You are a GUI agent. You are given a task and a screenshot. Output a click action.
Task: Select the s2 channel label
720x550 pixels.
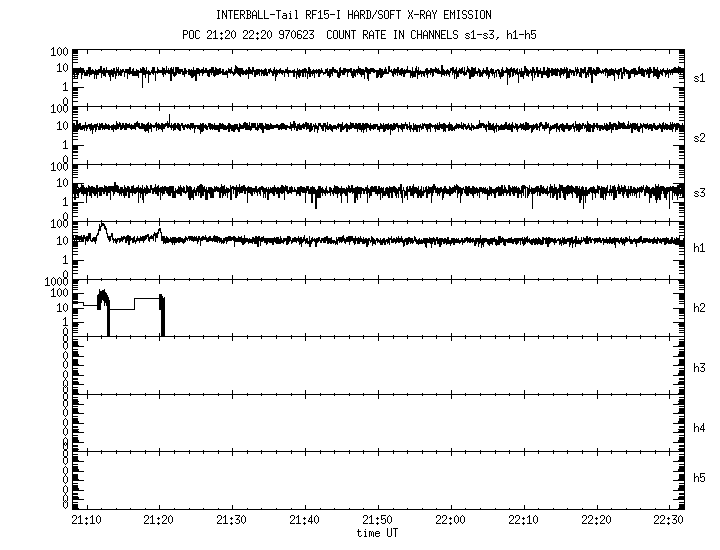(x=700, y=137)
